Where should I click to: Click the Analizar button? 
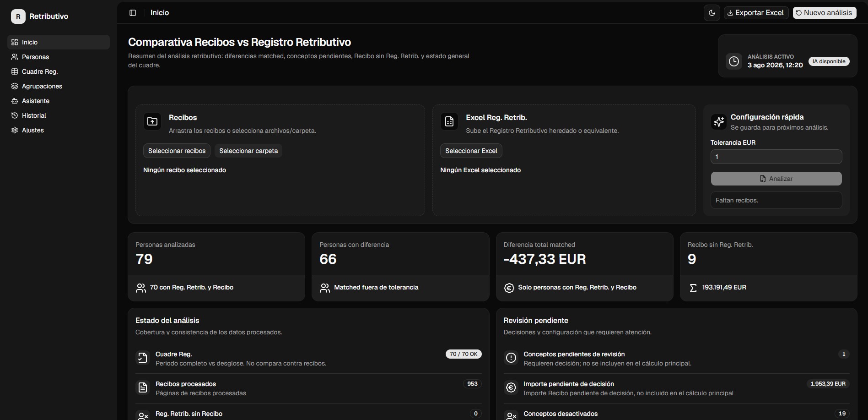point(776,179)
